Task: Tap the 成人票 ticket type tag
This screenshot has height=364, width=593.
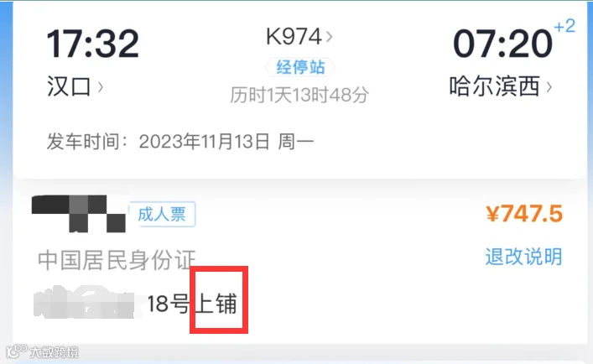Action: coord(162,215)
